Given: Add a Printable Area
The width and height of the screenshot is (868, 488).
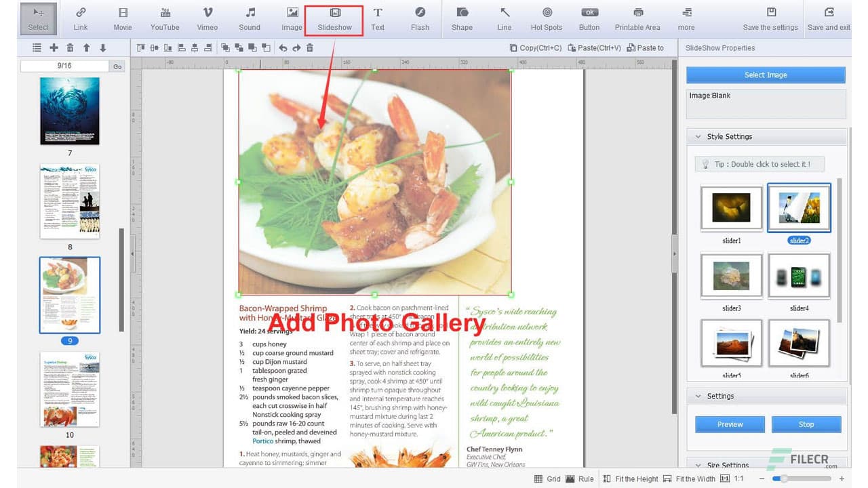Looking at the screenshot, I should point(637,18).
